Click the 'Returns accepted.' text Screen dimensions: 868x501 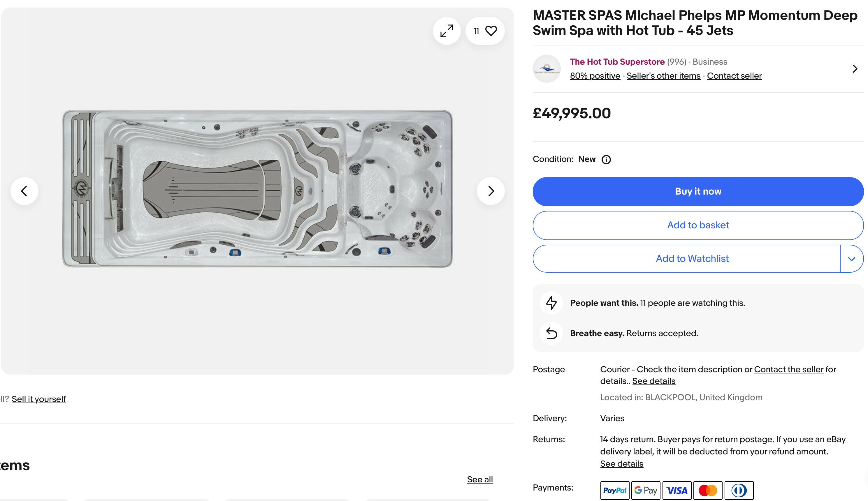tap(662, 334)
